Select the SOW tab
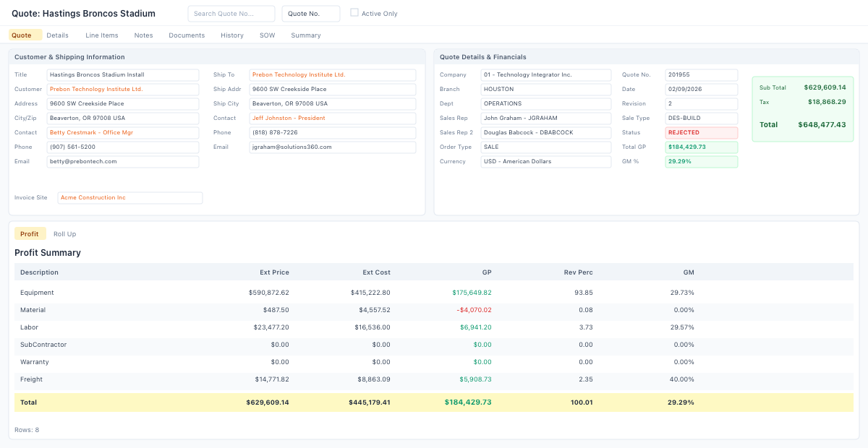 (267, 35)
